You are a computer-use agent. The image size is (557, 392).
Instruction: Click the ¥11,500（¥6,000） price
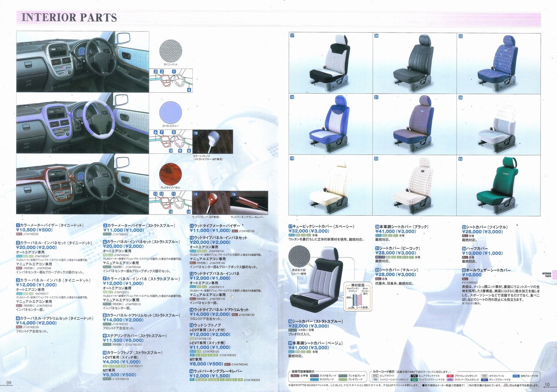123,340
